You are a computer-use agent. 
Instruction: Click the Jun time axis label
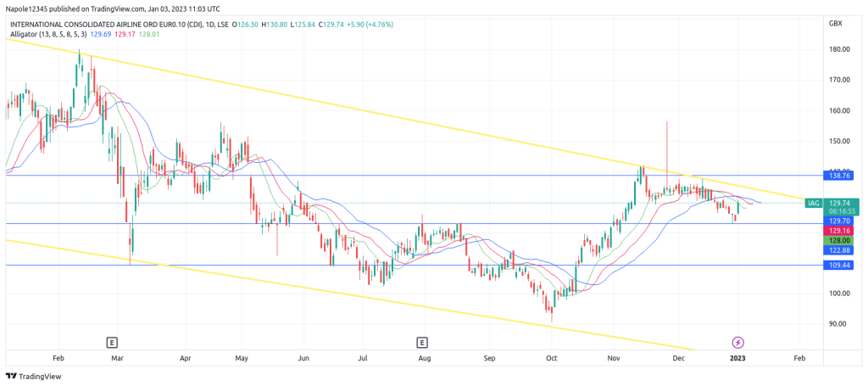coord(303,359)
